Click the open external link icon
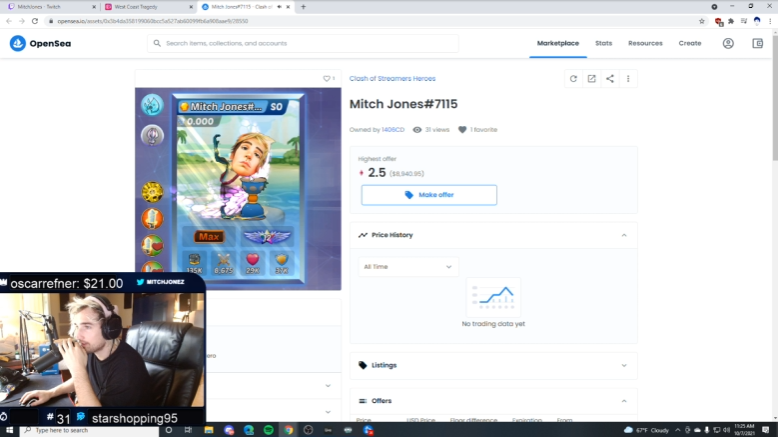This screenshot has width=778, height=437. [x=591, y=79]
